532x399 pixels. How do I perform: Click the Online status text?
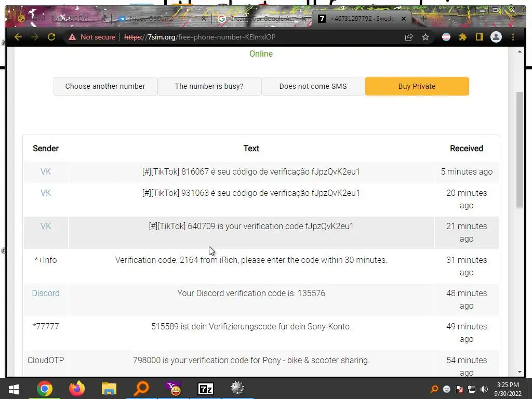point(261,54)
